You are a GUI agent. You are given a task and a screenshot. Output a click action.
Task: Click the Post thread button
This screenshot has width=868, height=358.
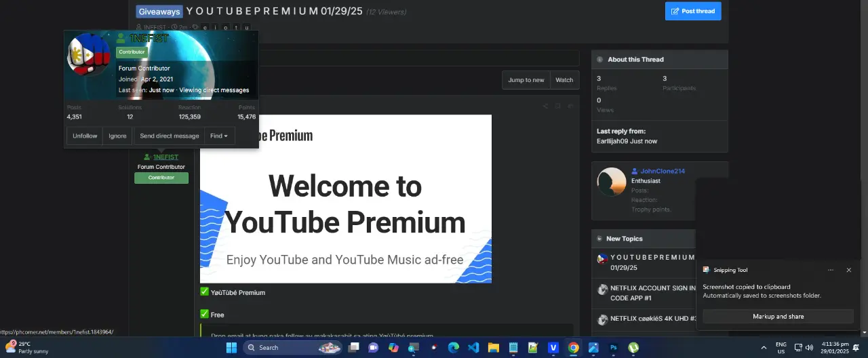(x=693, y=11)
